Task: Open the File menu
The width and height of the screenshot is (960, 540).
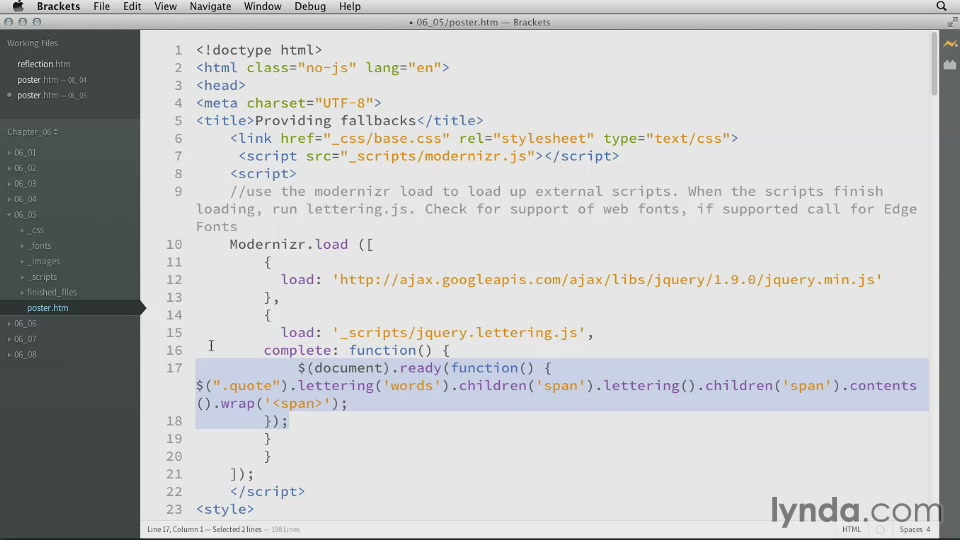Action: (102, 6)
